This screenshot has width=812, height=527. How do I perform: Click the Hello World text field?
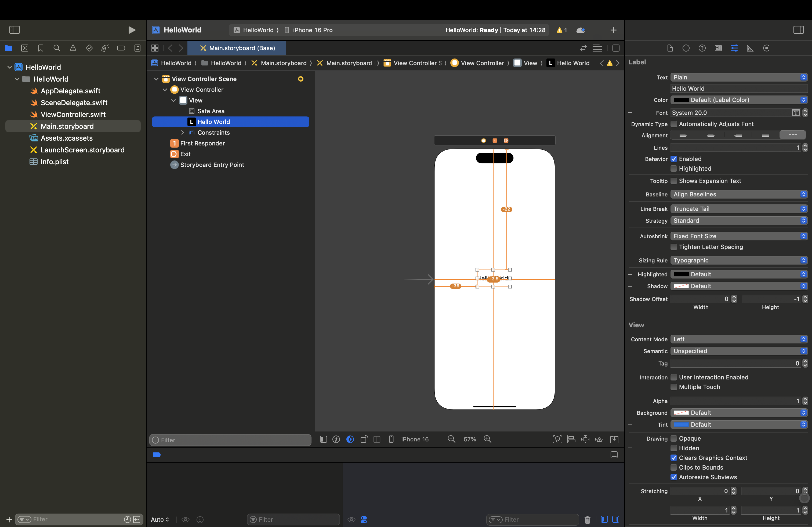(x=739, y=89)
